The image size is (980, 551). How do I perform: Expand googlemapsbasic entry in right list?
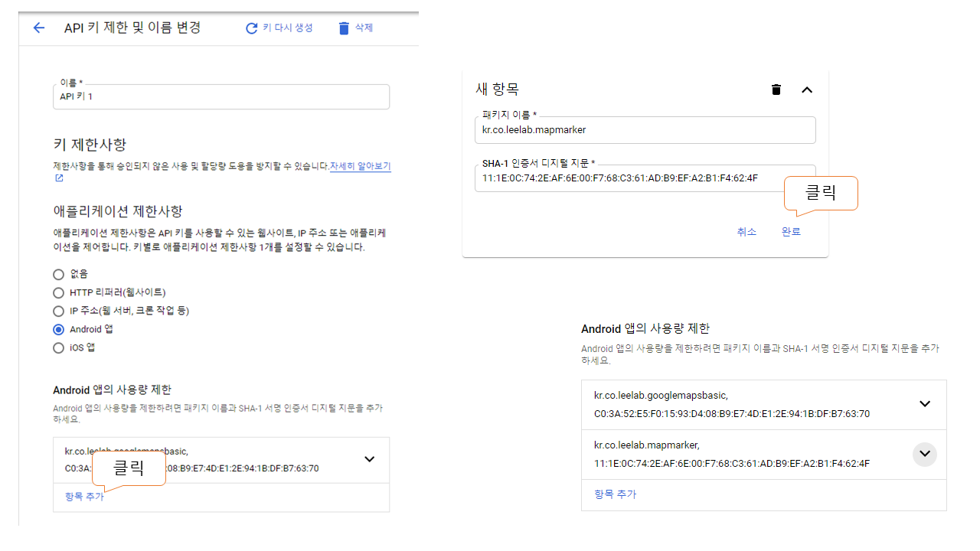click(924, 404)
